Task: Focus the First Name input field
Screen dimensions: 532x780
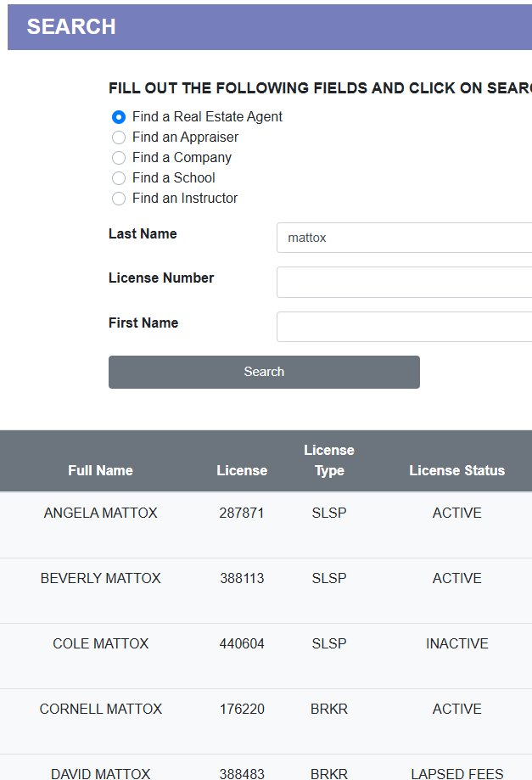Action: 404,327
